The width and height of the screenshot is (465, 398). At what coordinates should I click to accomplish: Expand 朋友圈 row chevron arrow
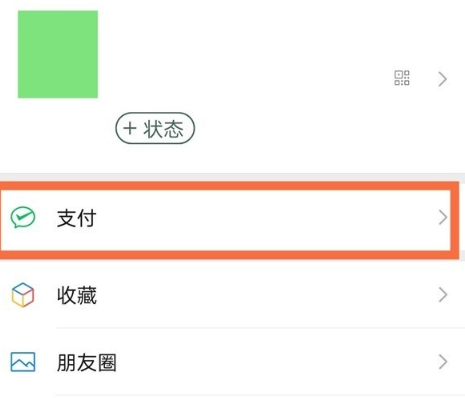coord(442,362)
